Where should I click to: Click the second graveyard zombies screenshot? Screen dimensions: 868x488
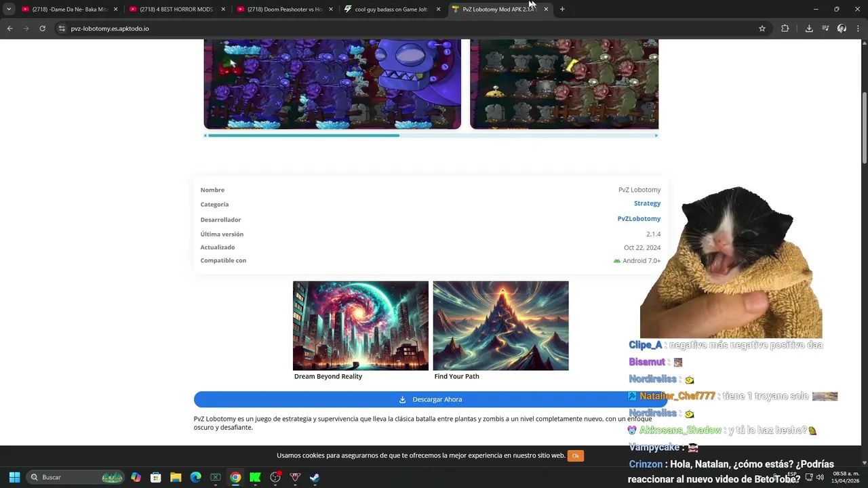coord(564,84)
